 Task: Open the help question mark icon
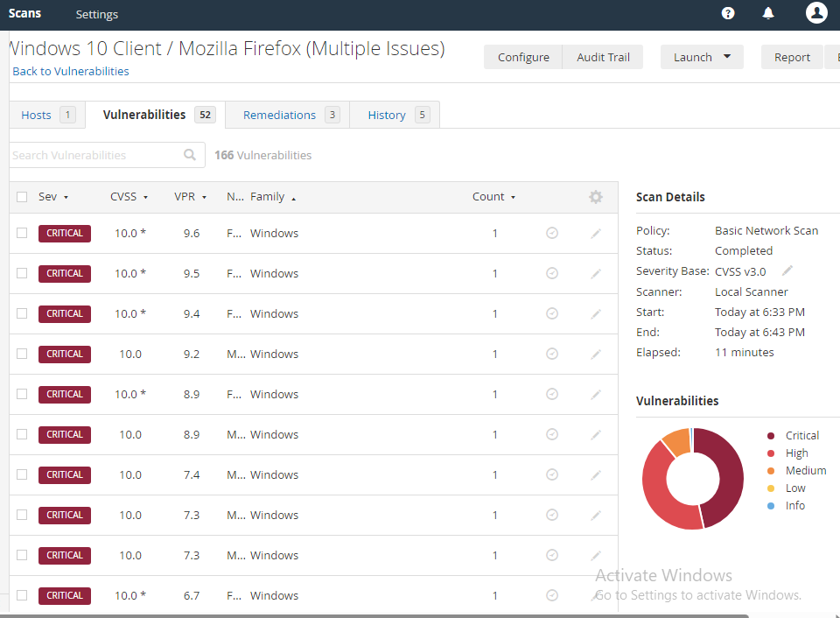(727, 13)
